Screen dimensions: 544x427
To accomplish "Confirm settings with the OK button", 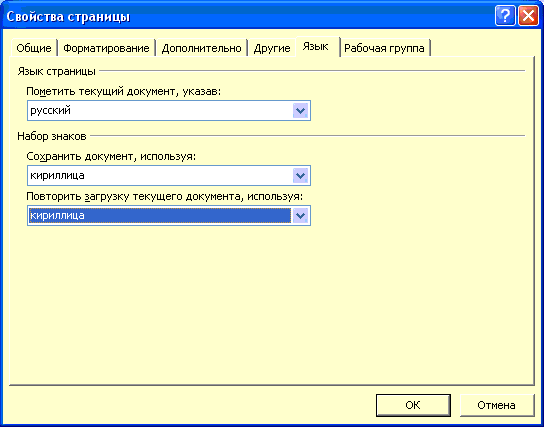I will 413,405.
